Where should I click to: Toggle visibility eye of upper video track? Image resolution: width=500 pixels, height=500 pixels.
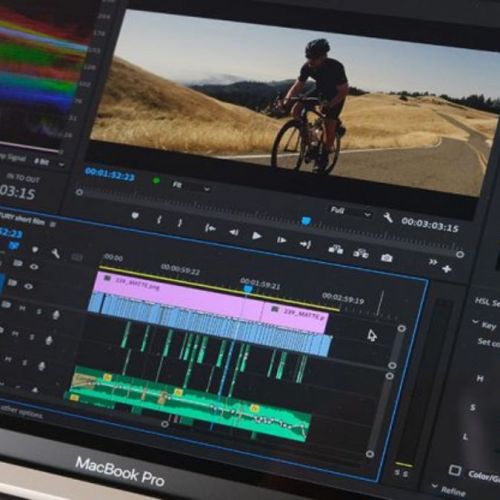(x=34, y=267)
